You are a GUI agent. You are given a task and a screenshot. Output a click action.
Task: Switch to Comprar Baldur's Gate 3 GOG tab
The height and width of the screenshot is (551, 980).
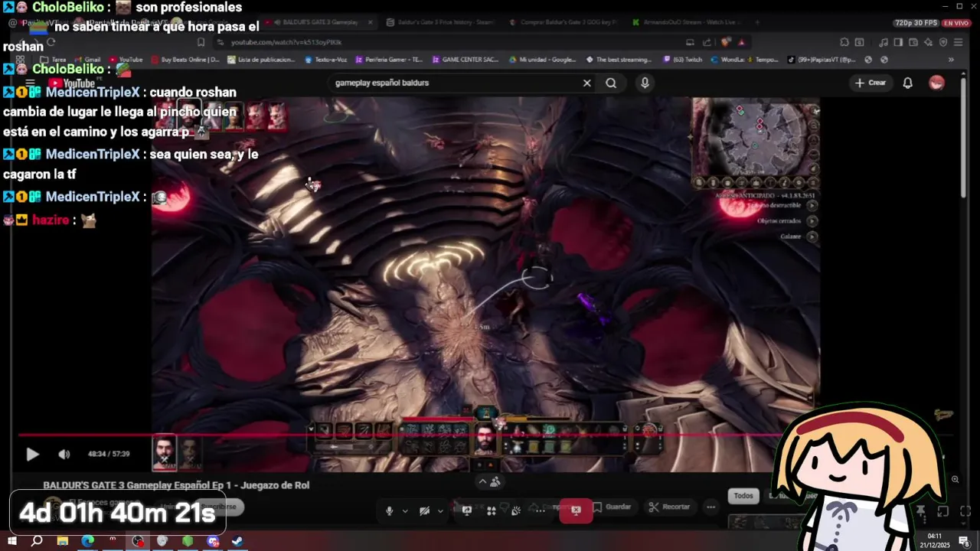(565, 22)
